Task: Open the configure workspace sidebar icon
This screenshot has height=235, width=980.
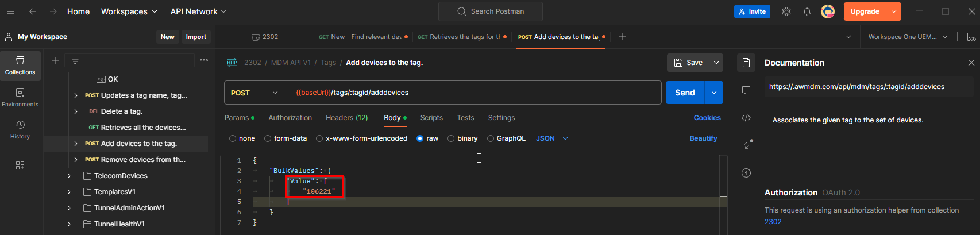Action: (20, 165)
